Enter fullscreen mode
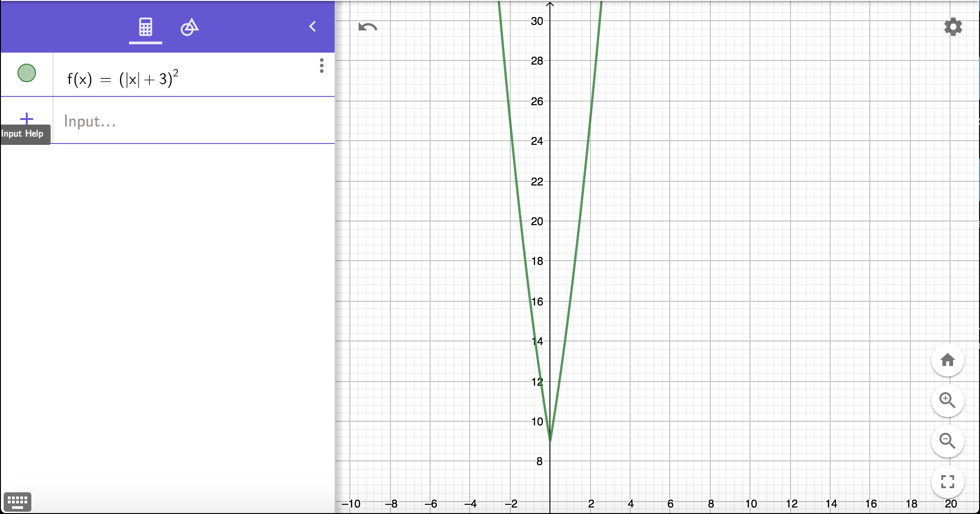Viewport: 980px width, 514px height. 947,482
